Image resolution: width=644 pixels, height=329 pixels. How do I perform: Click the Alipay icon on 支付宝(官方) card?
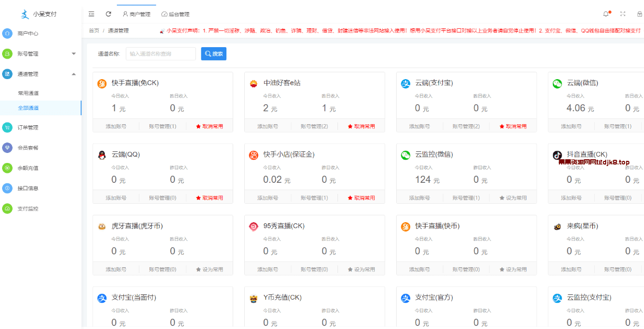[404, 297]
